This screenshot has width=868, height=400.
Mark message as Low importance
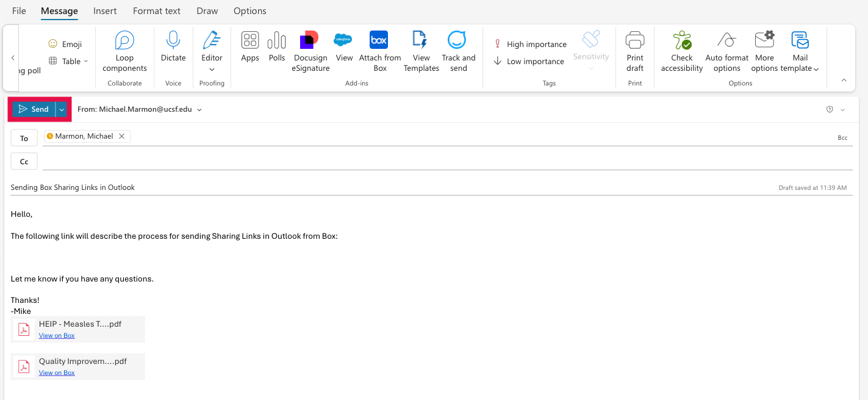(529, 61)
